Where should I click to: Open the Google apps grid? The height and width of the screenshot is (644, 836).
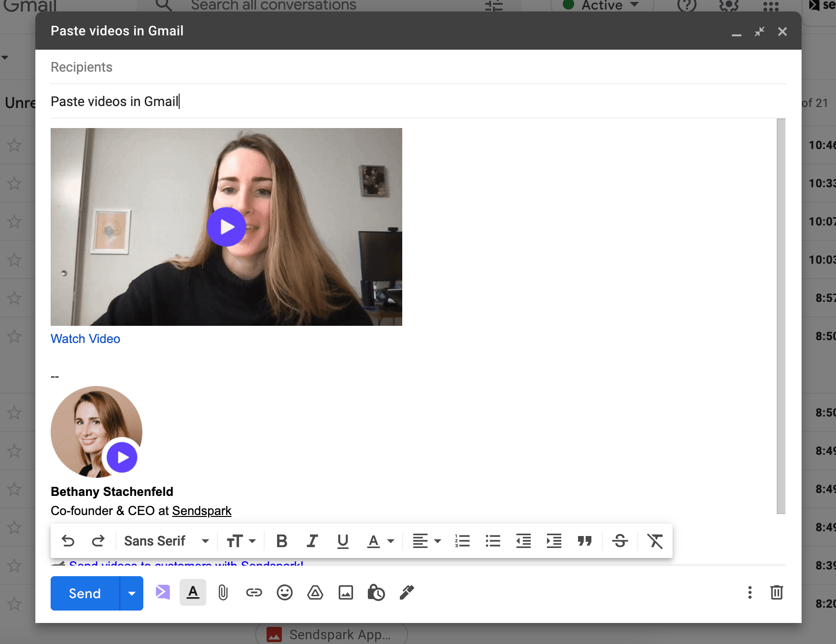point(771,6)
